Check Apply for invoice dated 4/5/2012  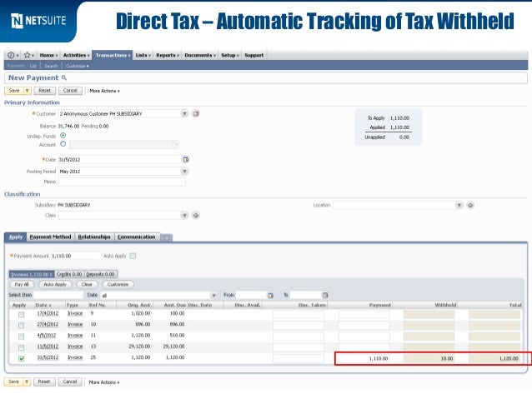click(22, 337)
